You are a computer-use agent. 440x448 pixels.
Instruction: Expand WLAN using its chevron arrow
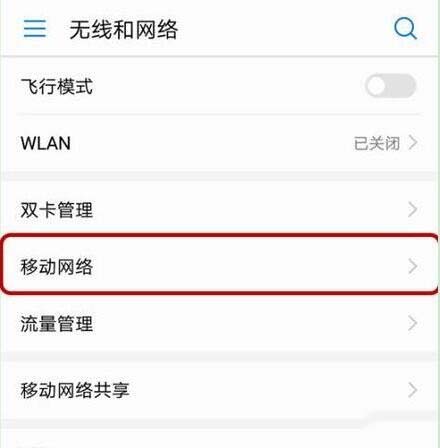[413, 143]
